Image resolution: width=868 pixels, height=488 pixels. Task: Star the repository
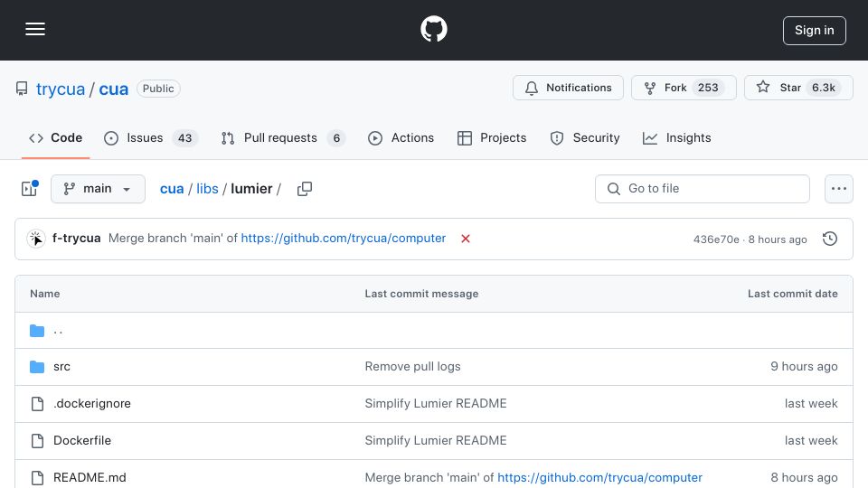click(x=798, y=88)
